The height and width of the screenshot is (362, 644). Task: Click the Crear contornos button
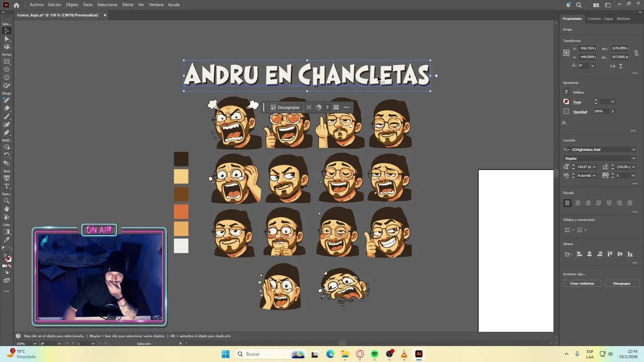(x=582, y=284)
